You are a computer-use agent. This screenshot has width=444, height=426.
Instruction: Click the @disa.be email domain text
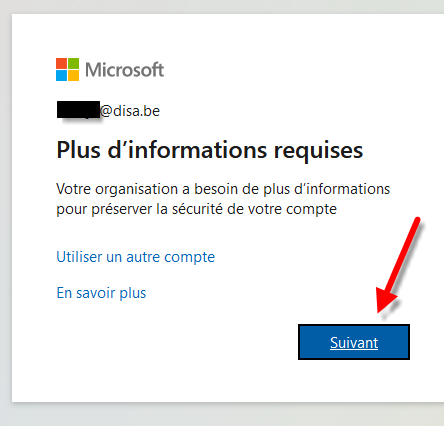coord(130,111)
